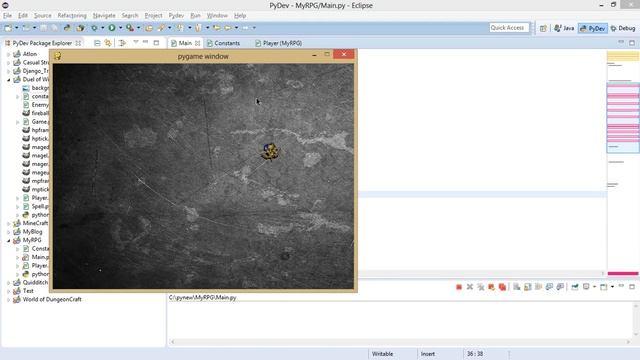The width and height of the screenshot is (640, 360).
Task: Click the 36 : 38 cursor position
Action: (x=475, y=354)
